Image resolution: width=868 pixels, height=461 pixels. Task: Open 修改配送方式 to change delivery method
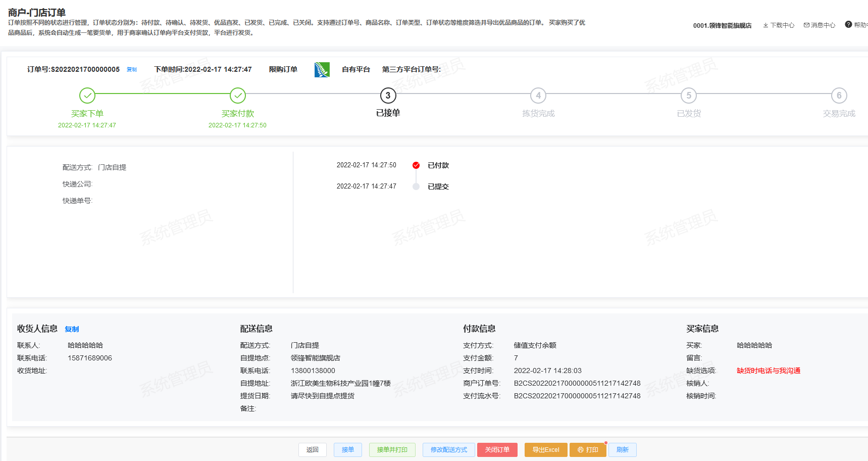pyautogui.click(x=449, y=450)
